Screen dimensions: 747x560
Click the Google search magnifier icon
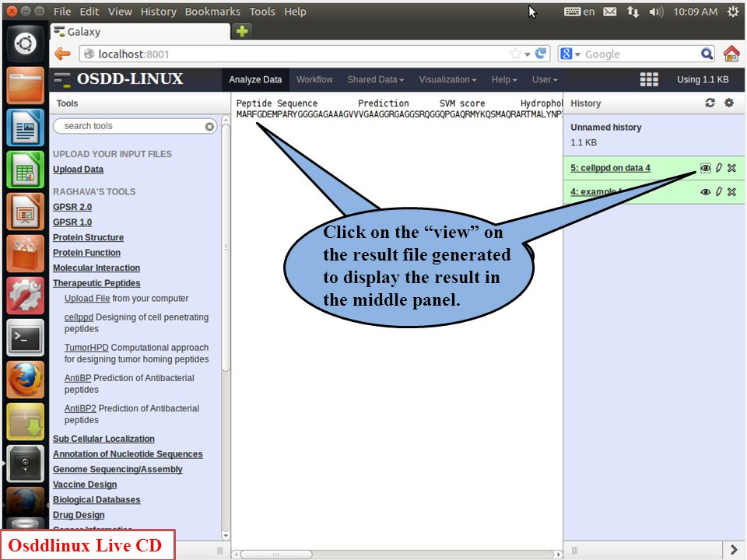707,54
